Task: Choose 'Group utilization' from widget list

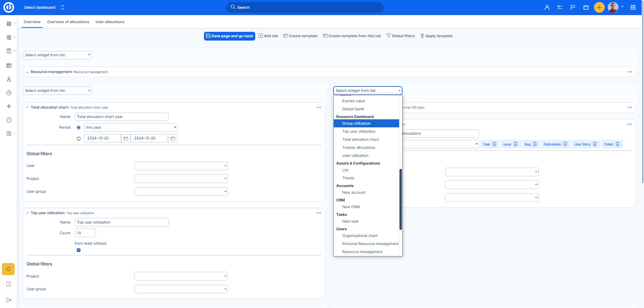Action: click(356, 123)
